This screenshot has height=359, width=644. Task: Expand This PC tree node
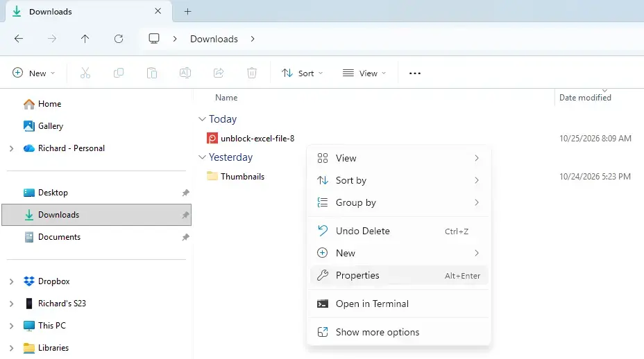point(12,326)
